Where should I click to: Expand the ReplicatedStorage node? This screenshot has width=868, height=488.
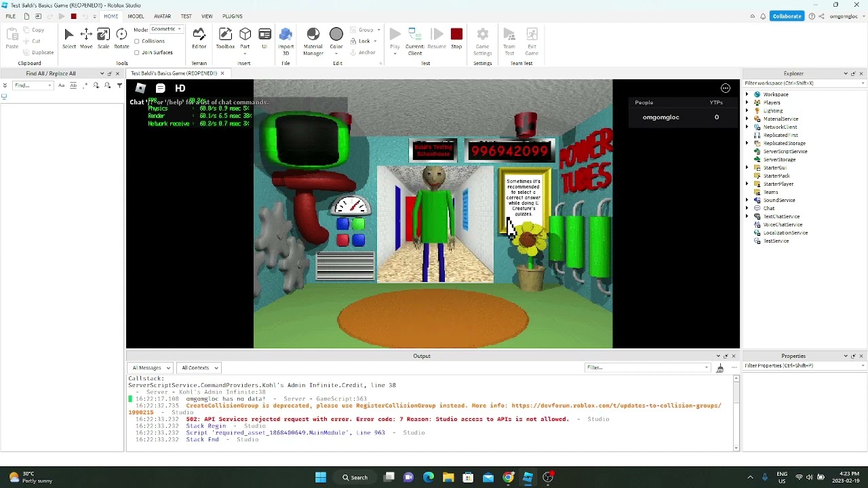[747, 143]
